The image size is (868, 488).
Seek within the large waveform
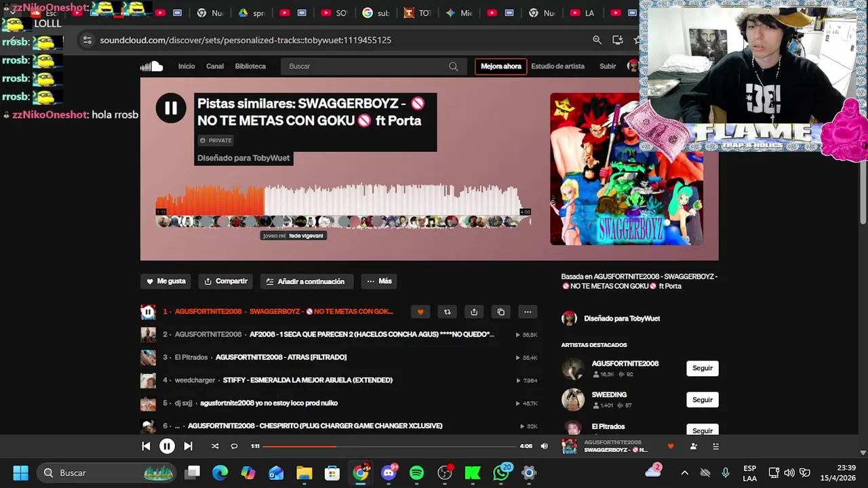[x=342, y=200]
